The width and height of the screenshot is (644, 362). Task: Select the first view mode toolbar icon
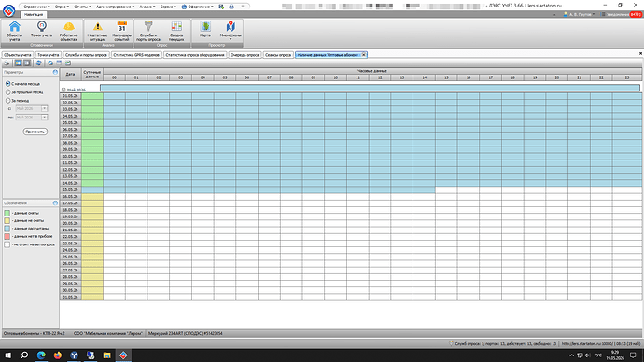pyautogui.click(x=18, y=63)
